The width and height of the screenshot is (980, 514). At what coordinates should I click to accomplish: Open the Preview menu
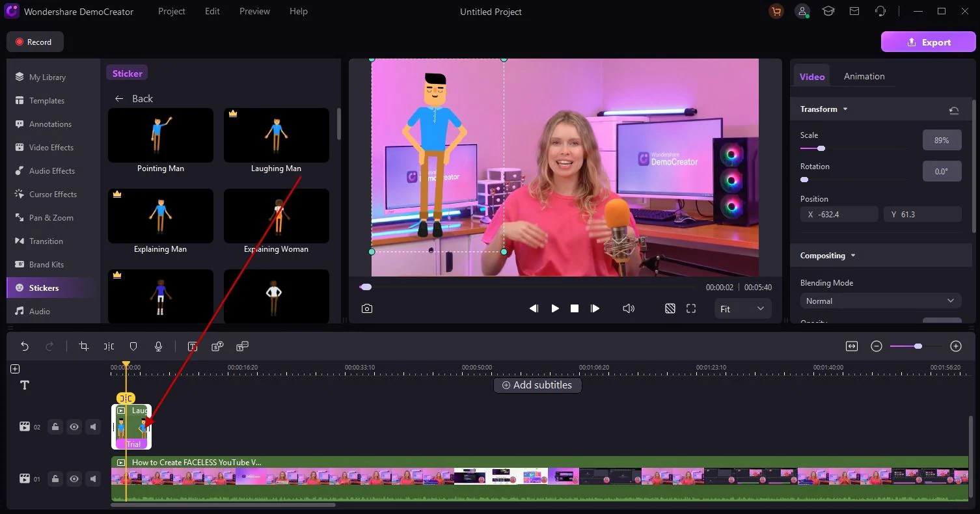click(x=254, y=11)
